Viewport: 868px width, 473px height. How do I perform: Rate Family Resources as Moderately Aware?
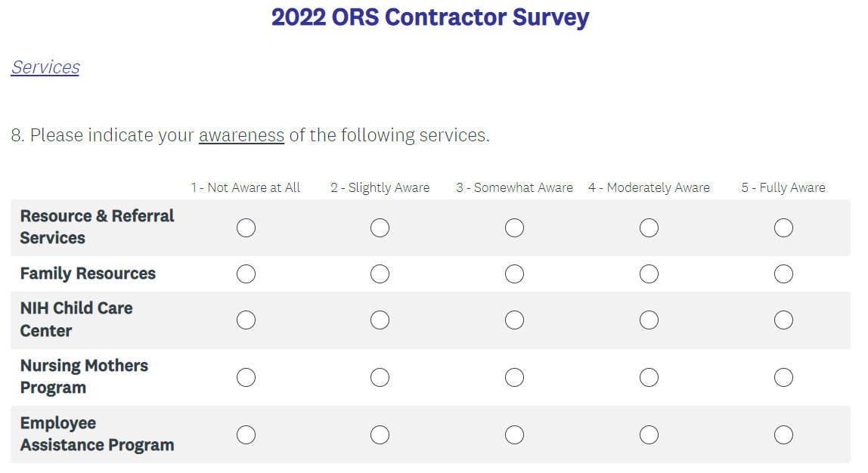649,274
